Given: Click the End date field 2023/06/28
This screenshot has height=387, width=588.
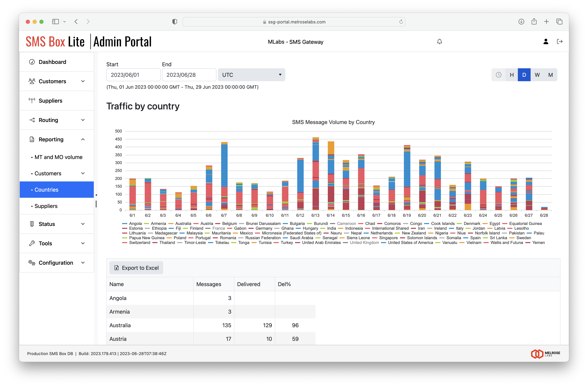Looking at the screenshot, I should coord(189,75).
